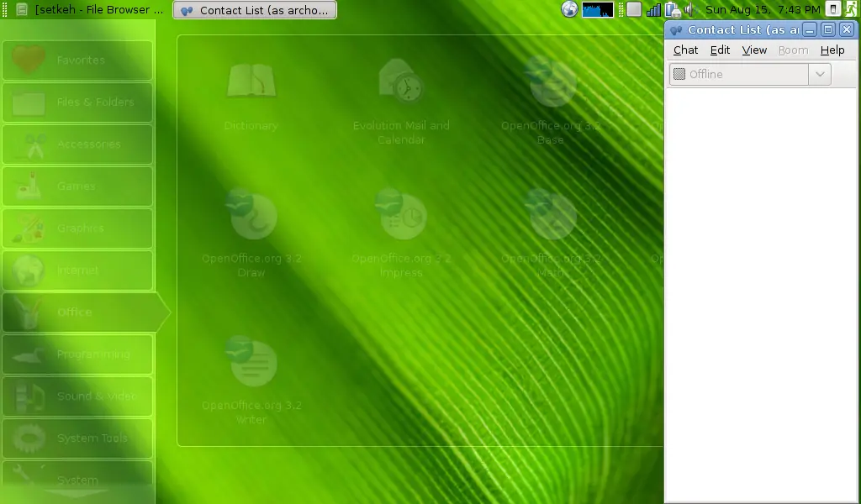Open the View menu
This screenshot has height=504, width=861.
click(754, 50)
